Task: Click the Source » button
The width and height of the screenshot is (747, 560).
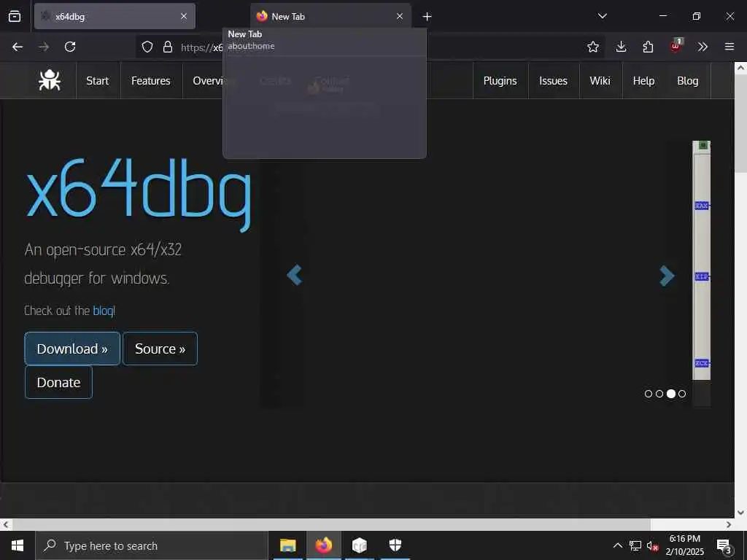Action: pyautogui.click(x=160, y=349)
